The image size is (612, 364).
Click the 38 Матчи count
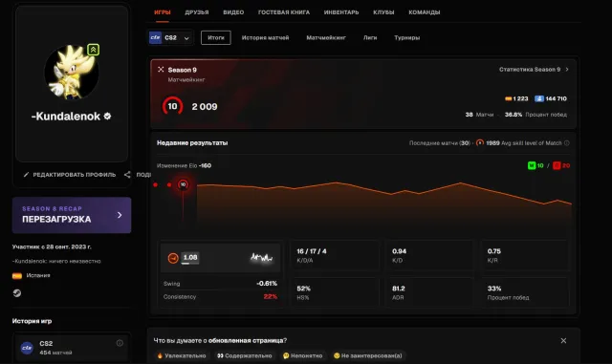[x=479, y=115]
